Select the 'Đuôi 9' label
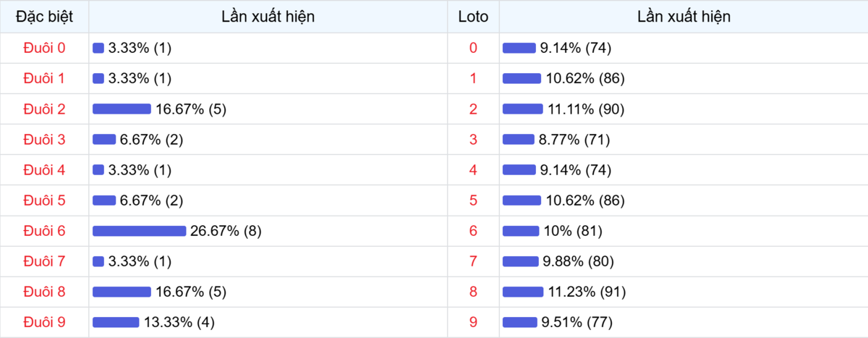 coord(44,321)
